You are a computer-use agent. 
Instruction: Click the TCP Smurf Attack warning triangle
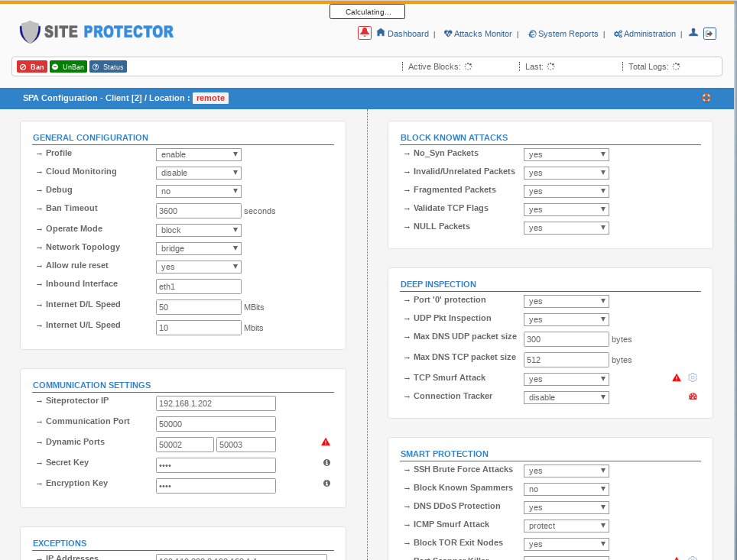tap(677, 377)
